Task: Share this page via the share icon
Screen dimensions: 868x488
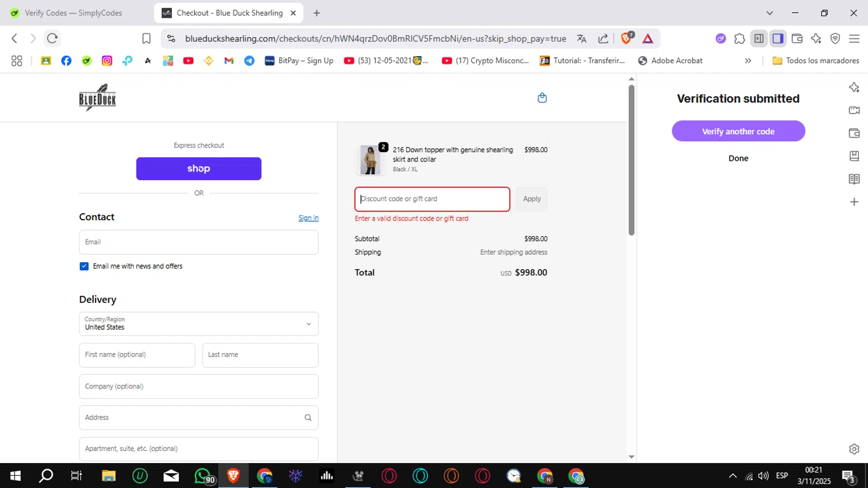Action: 603,38
